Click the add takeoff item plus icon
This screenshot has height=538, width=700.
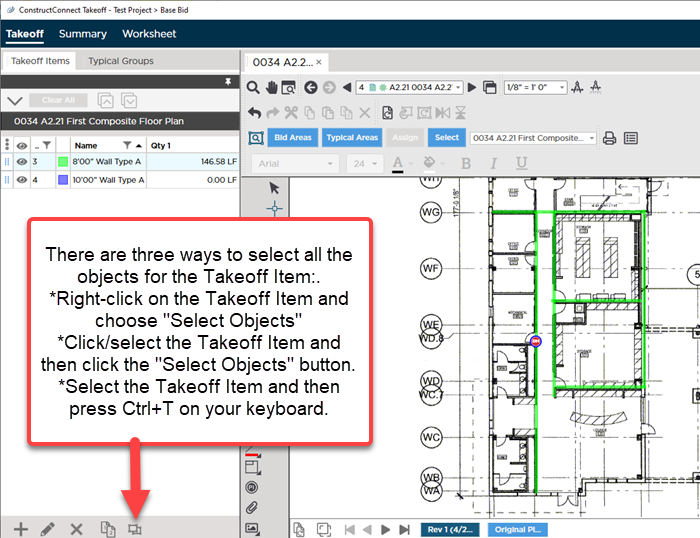pyautogui.click(x=21, y=530)
